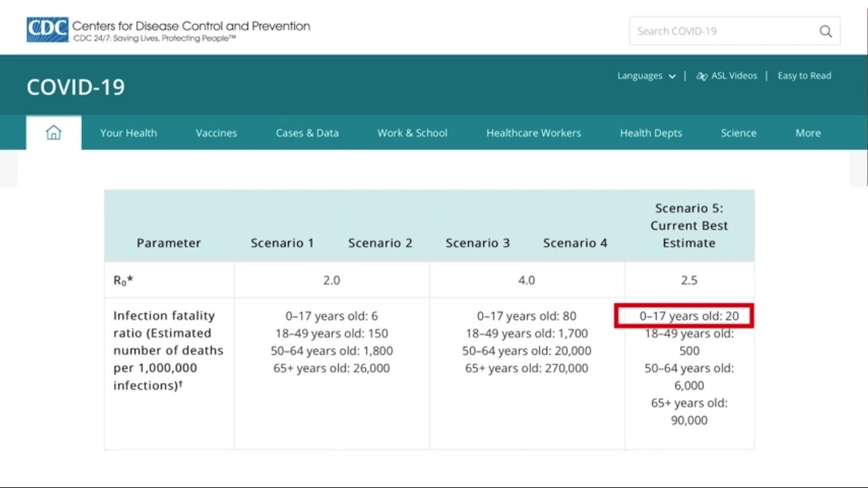868x488 pixels.
Task: Open the Your Health tab
Action: 128,133
